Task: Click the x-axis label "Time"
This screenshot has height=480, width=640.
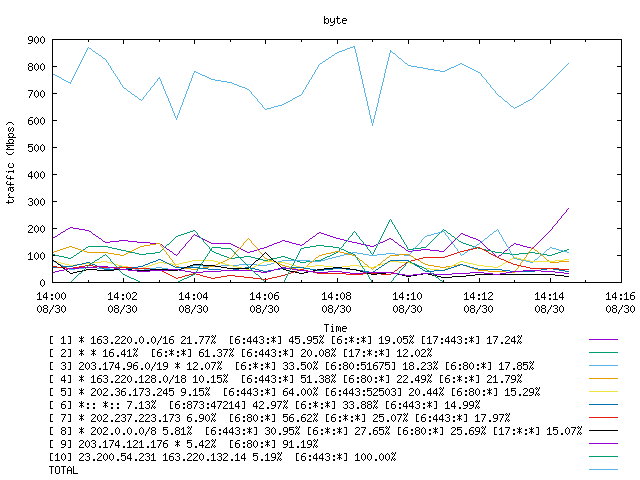Action: pyautogui.click(x=336, y=328)
